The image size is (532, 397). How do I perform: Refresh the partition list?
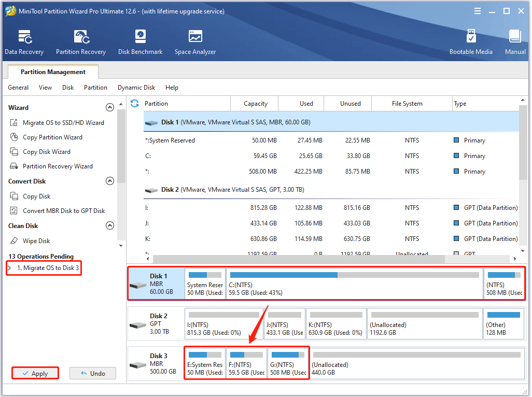pyautogui.click(x=135, y=104)
